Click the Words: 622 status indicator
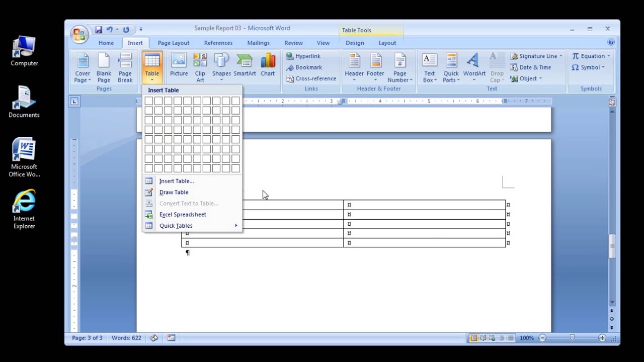 [126, 338]
